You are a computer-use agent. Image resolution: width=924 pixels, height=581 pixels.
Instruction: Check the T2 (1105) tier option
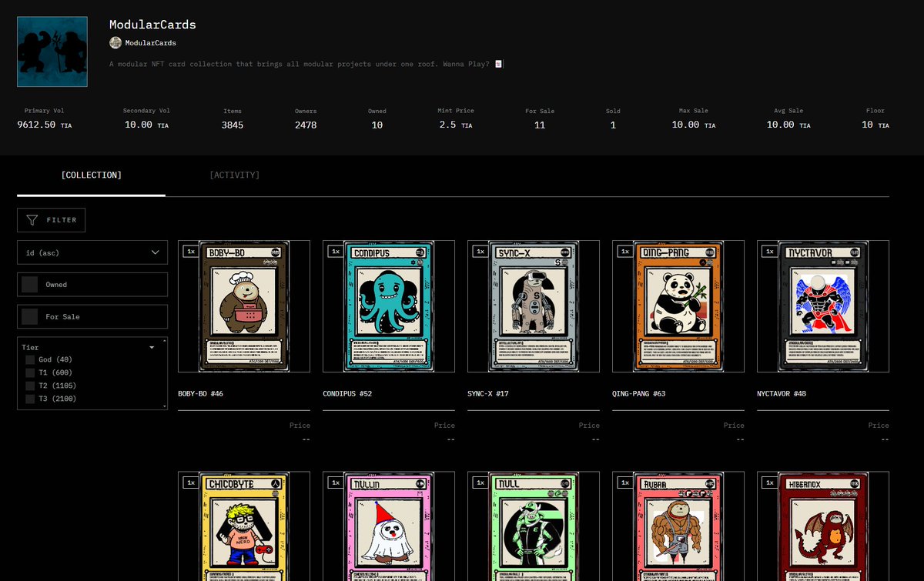29,386
